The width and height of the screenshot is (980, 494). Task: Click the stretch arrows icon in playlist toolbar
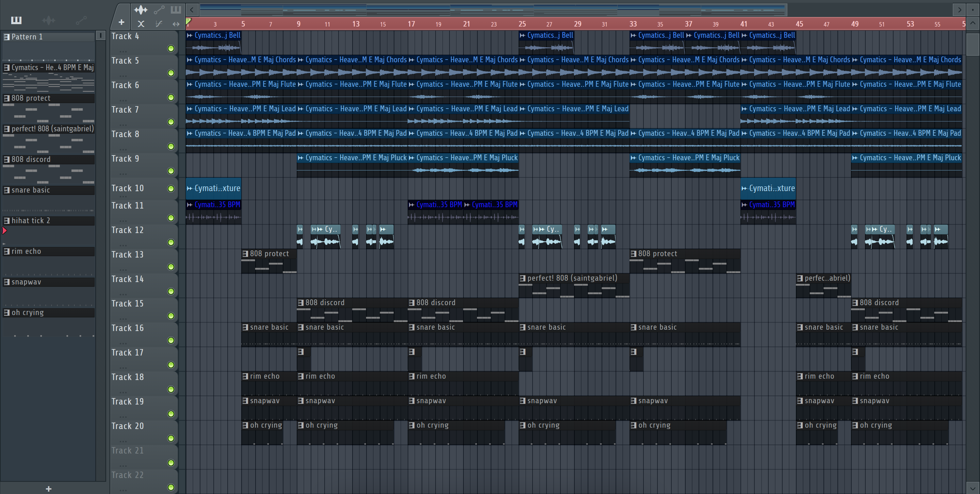(x=176, y=24)
